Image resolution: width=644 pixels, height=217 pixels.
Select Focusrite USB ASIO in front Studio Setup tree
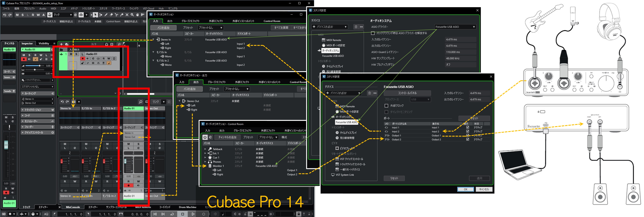346,122
